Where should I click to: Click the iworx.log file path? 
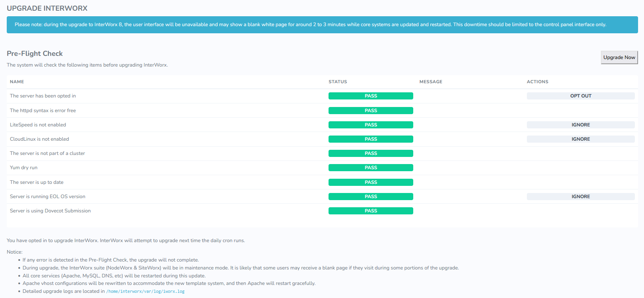coord(145,291)
